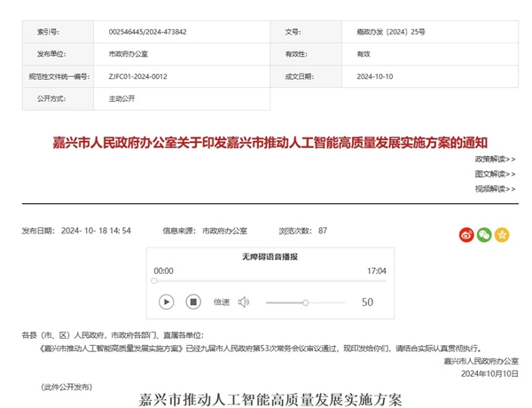Open 视频解读 link

(495, 189)
